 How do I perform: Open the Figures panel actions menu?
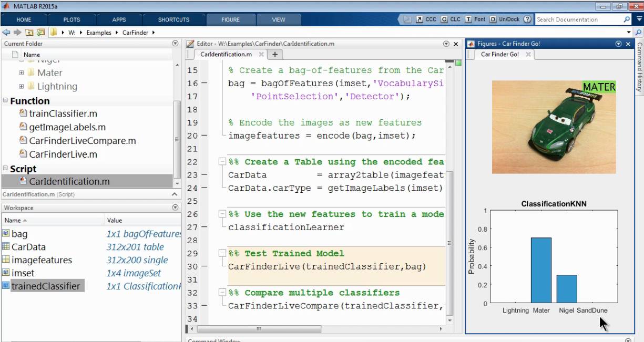click(x=619, y=44)
